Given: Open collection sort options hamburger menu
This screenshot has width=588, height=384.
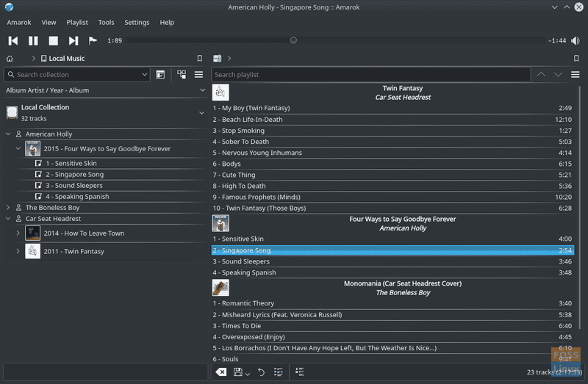Looking at the screenshot, I should (198, 75).
